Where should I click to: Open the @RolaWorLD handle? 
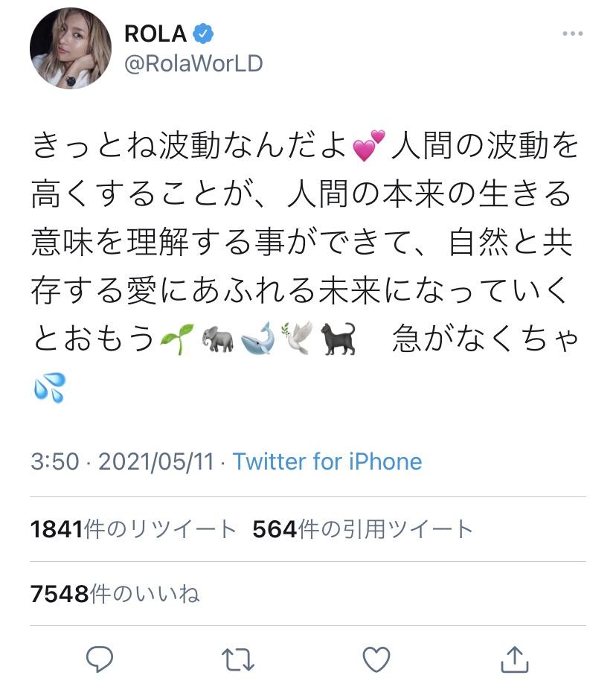[x=193, y=63]
